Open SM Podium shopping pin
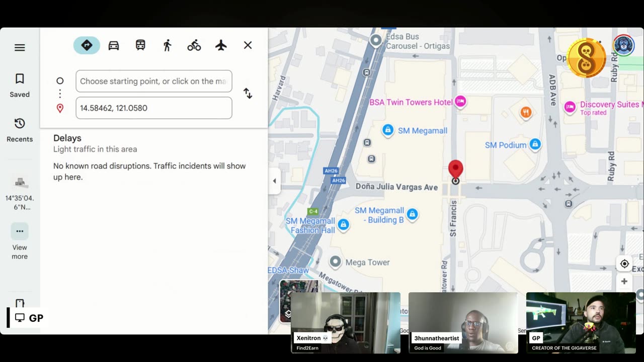Image resolution: width=644 pixels, height=362 pixels. [535, 145]
